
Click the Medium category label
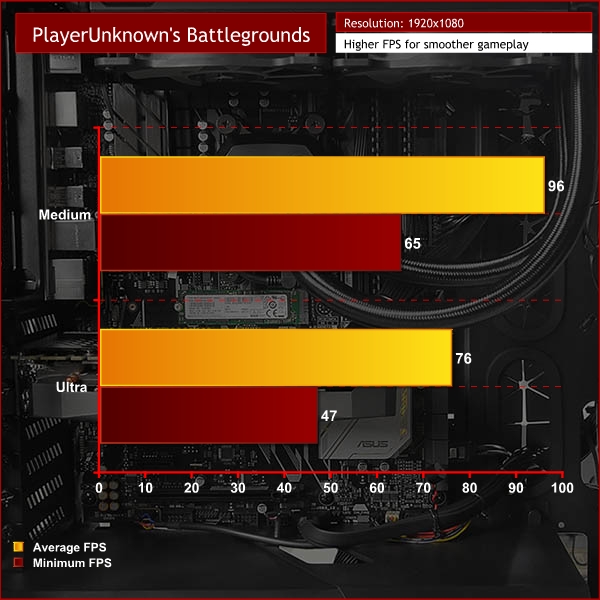65,215
